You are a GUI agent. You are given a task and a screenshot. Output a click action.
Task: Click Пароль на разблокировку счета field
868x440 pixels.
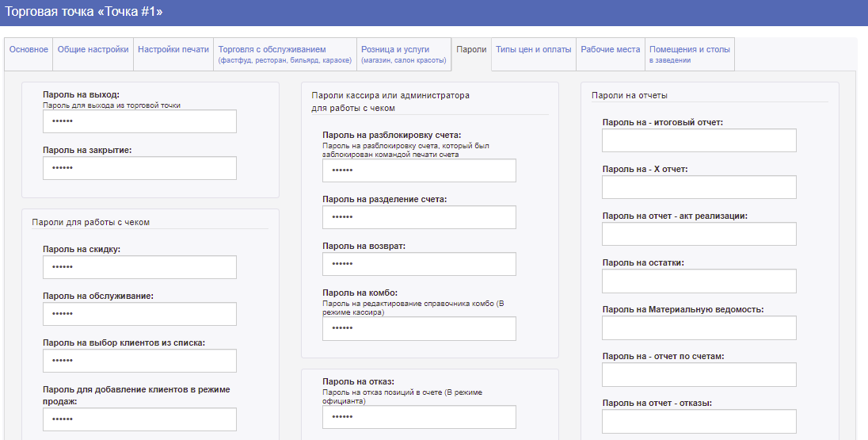(419, 170)
